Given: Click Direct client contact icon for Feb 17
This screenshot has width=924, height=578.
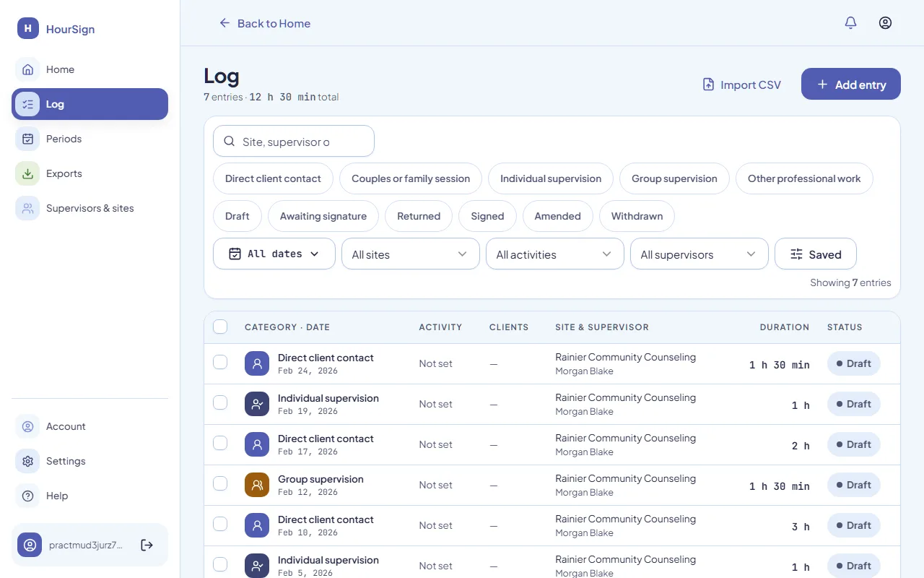Looking at the screenshot, I should coord(257,444).
